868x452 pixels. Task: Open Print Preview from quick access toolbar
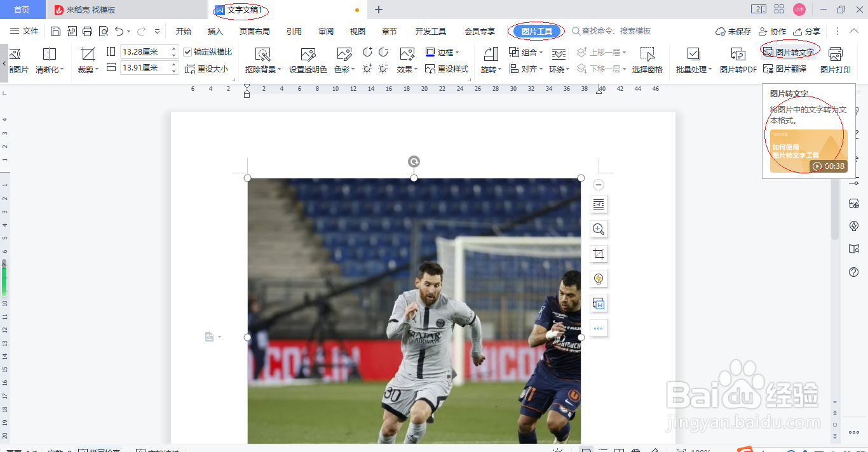click(x=104, y=31)
